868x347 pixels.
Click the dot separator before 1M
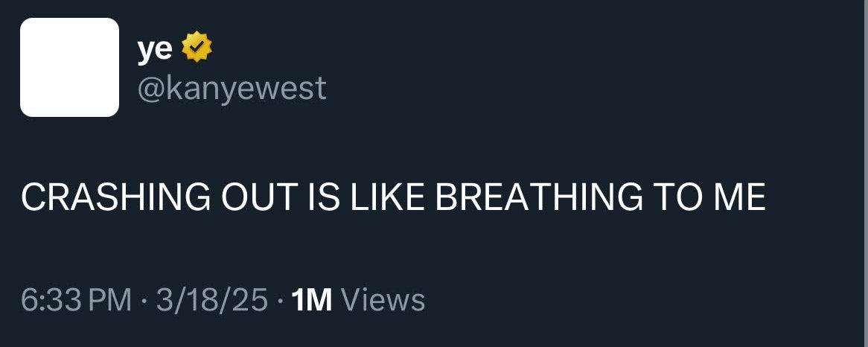tap(280, 301)
